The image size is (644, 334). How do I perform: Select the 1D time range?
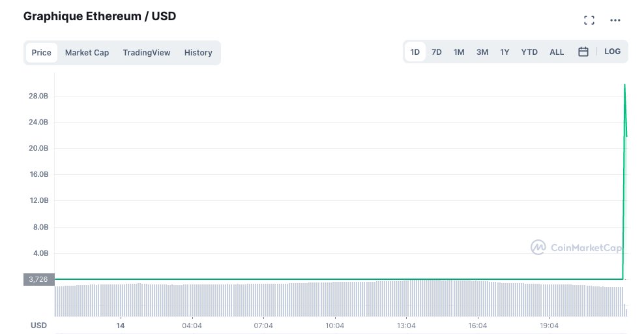coord(415,52)
